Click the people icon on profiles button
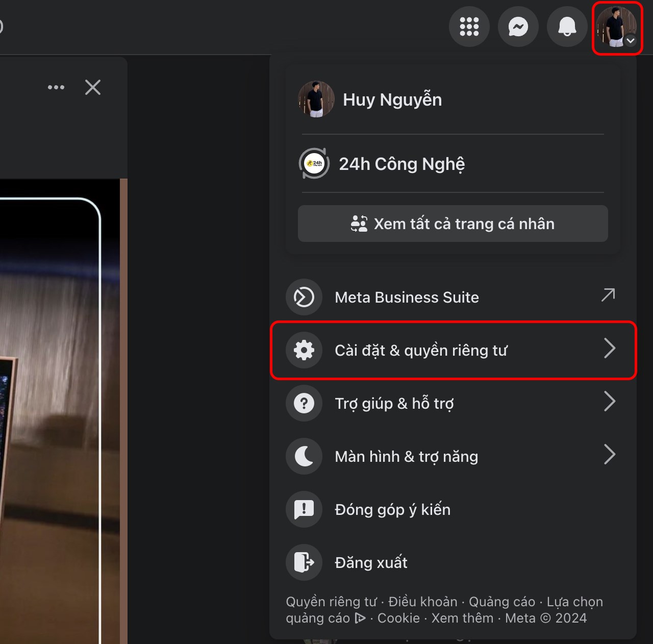 point(359,224)
